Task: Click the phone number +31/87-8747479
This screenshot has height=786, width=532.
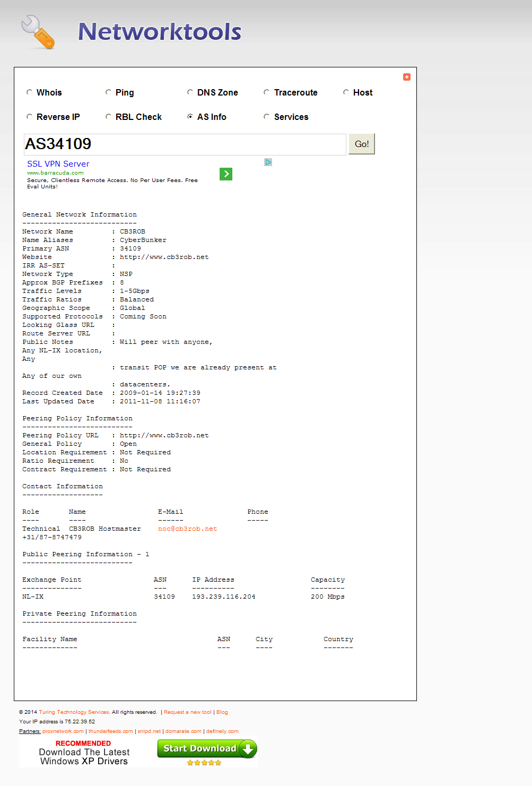Action: [x=52, y=537]
